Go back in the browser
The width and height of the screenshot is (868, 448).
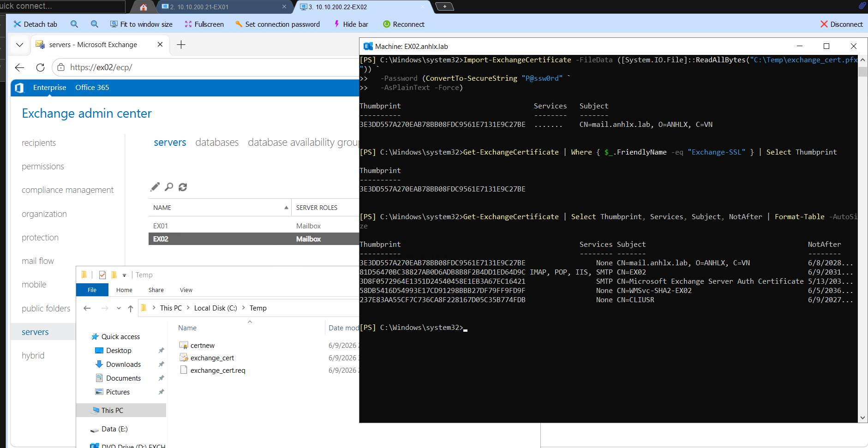pos(19,67)
